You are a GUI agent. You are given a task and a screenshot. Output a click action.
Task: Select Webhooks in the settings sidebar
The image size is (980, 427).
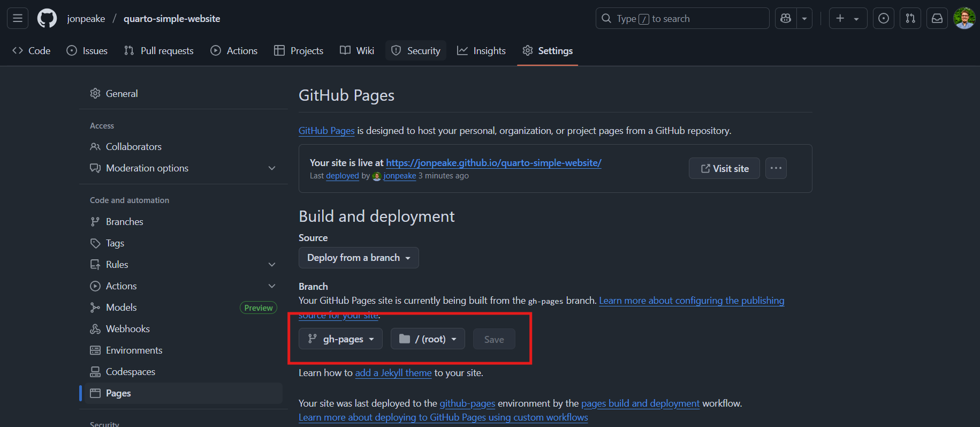coord(127,329)
